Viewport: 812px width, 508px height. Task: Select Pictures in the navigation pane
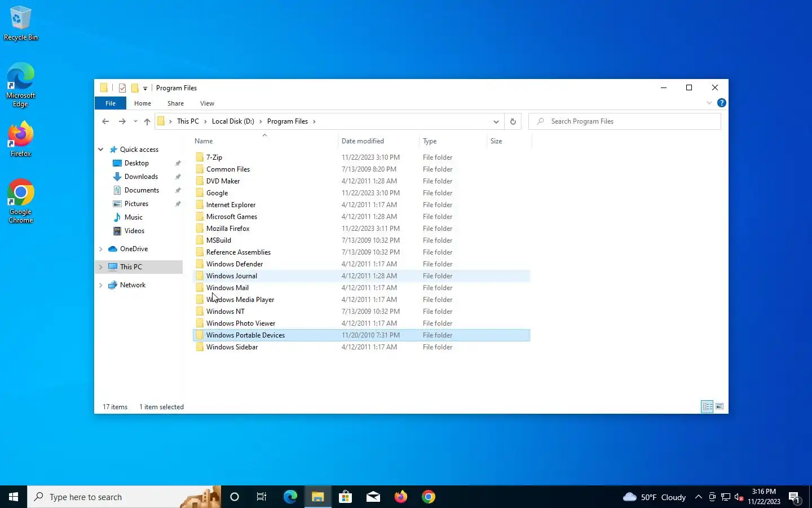tap(136, 204)
